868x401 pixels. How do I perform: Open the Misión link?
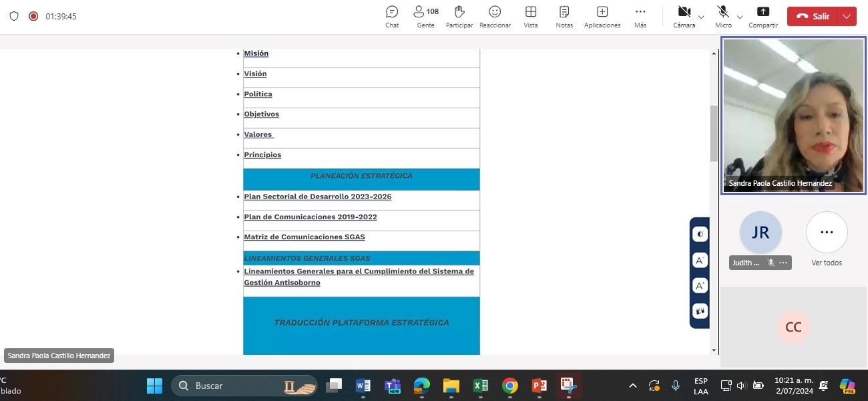tap(256, 53)
